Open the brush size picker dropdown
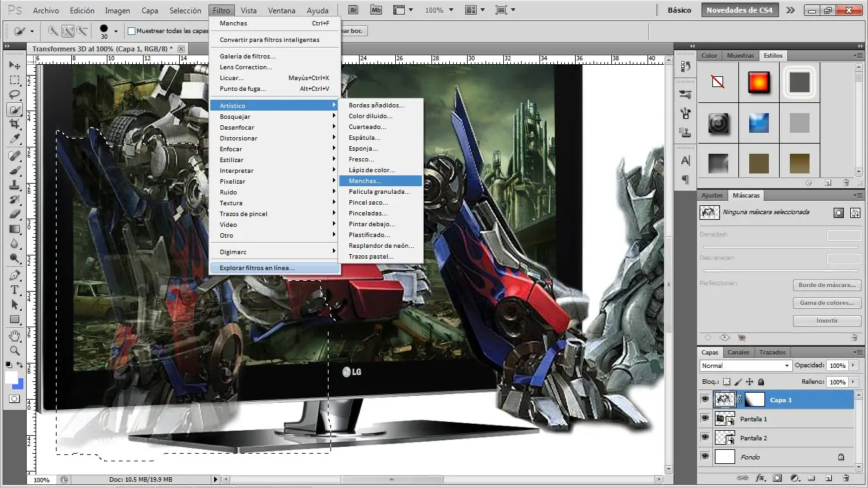The height and width of the screenshot is (488, 868). click(x=116, y=31)
